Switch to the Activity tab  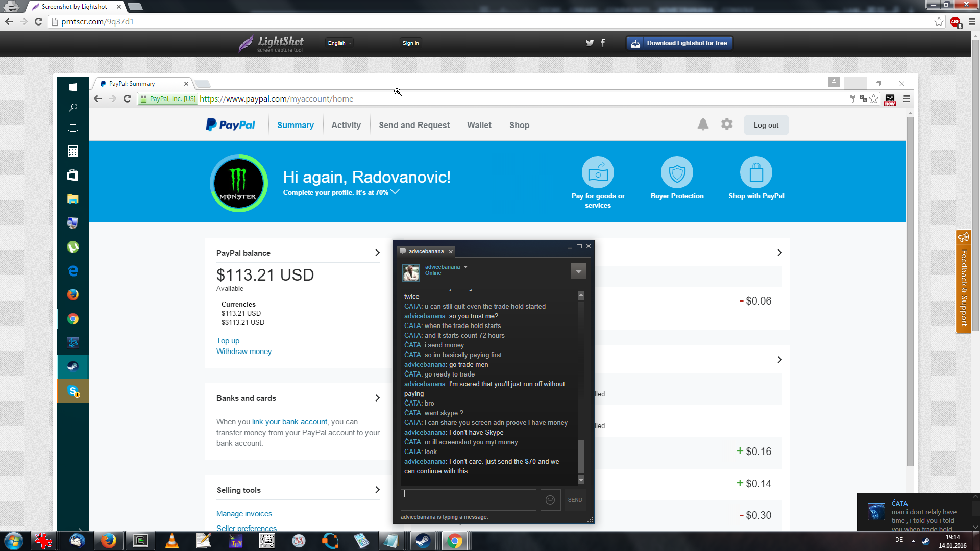346,125
